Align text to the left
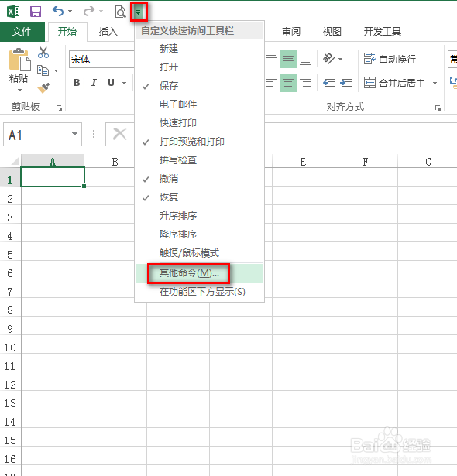The width and height of the screenshot is (457, 476). (271, 83)
